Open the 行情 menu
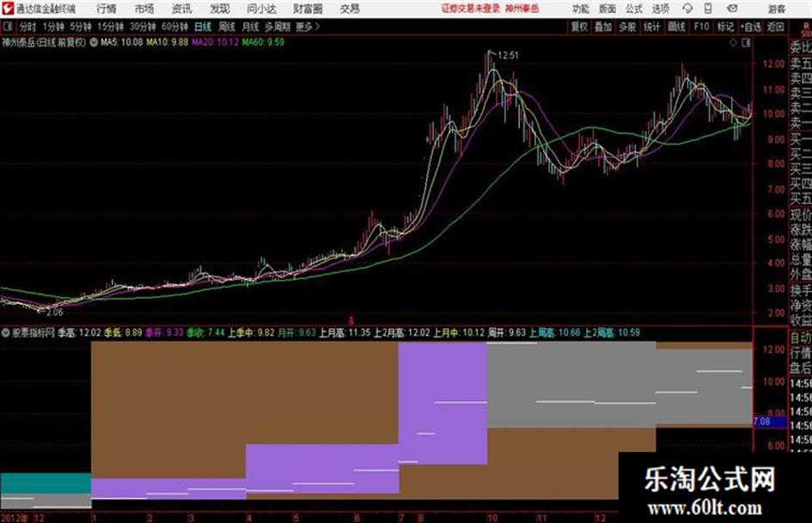The image size is (812, 523). (x=107, y=9)
